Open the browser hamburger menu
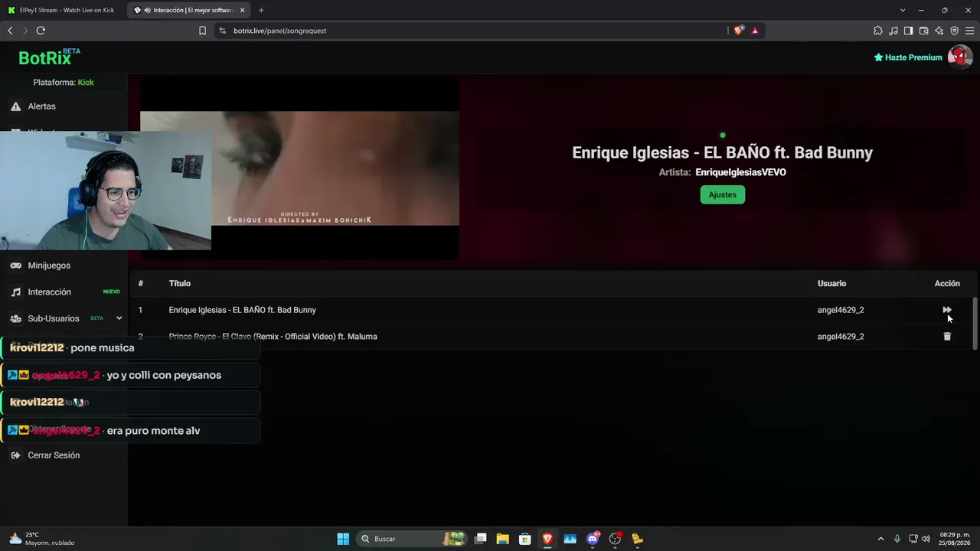The image size is (980, 551). pos(969,31)
